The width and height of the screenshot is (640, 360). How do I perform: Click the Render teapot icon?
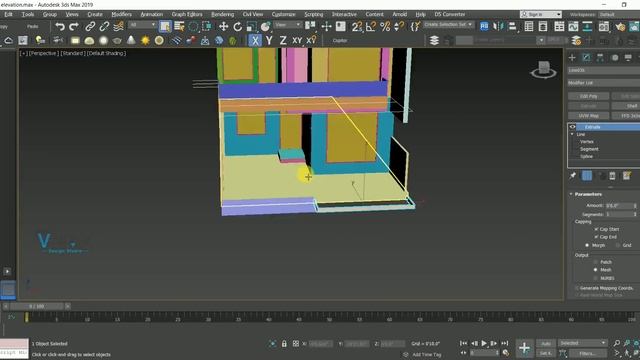(x=620, y=27)
